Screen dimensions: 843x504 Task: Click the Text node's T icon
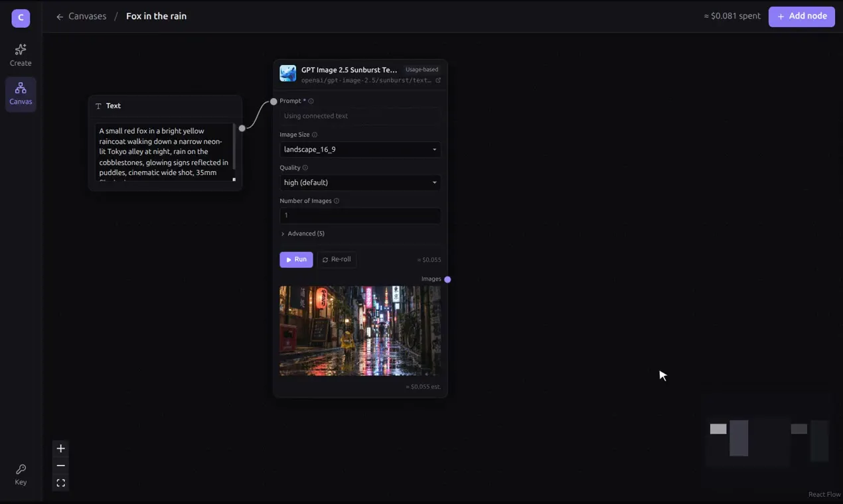(98, 106)
